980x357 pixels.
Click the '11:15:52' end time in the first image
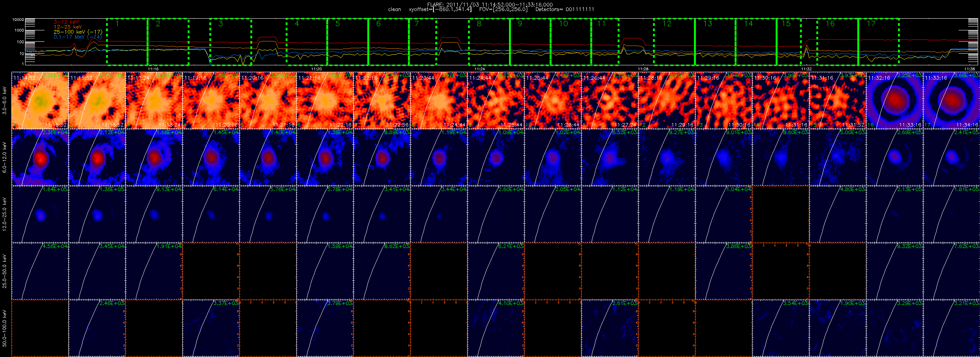coord(55,125)
